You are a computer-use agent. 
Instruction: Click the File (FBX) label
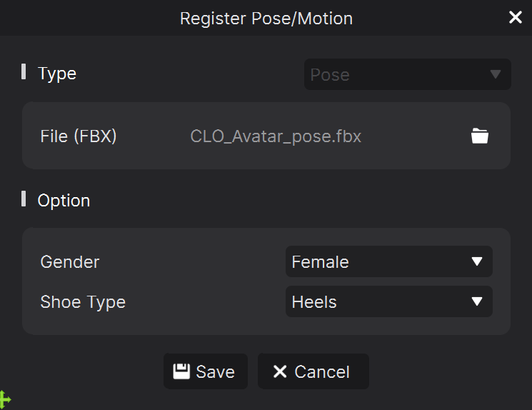79,136
